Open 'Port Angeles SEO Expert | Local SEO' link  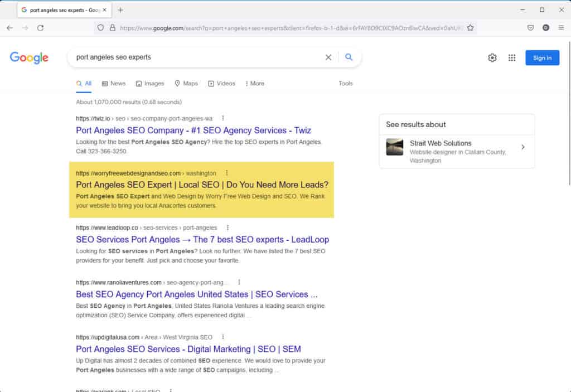pyautogui.click(x=202, y=185)
